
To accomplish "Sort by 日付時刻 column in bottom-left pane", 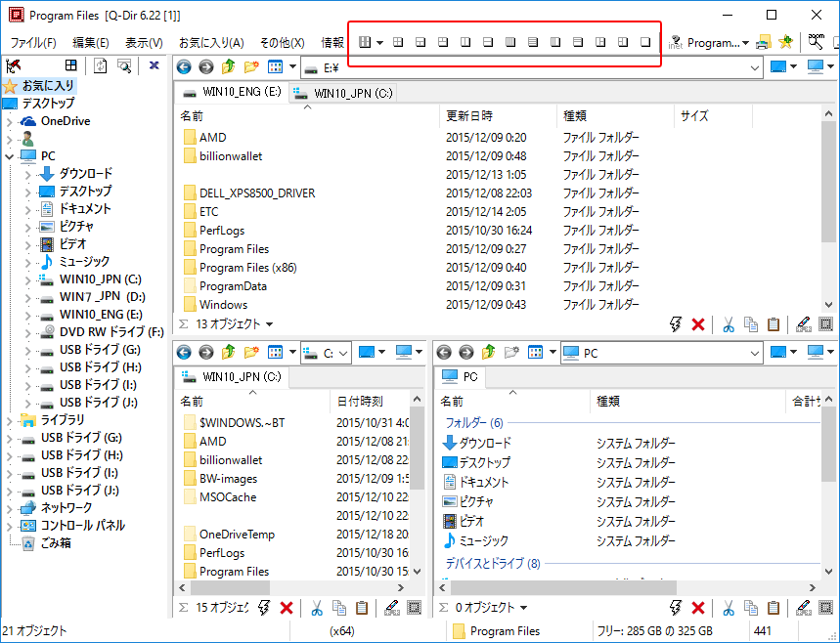I will (370, 402).
